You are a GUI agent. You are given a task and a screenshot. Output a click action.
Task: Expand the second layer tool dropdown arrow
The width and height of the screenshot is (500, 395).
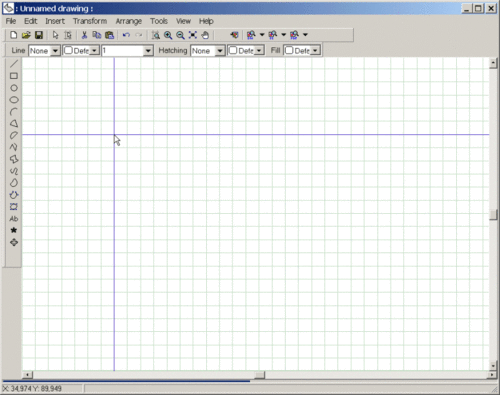(284, 35)
